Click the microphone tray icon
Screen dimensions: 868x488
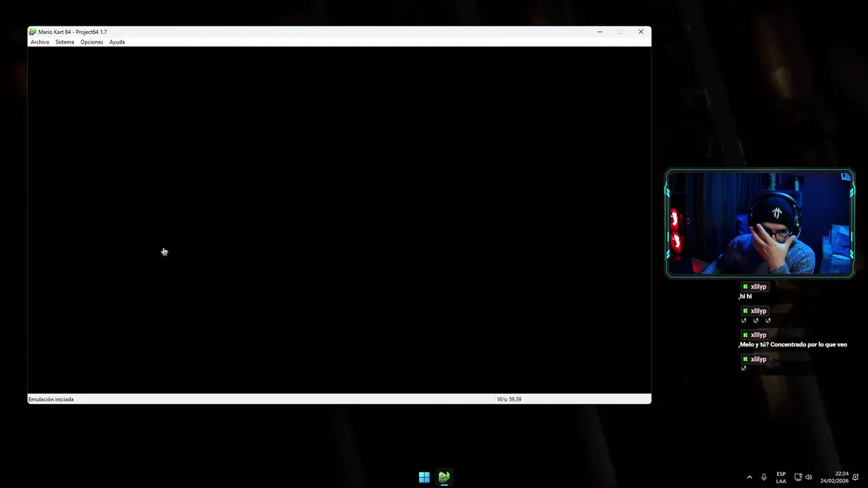764,477
